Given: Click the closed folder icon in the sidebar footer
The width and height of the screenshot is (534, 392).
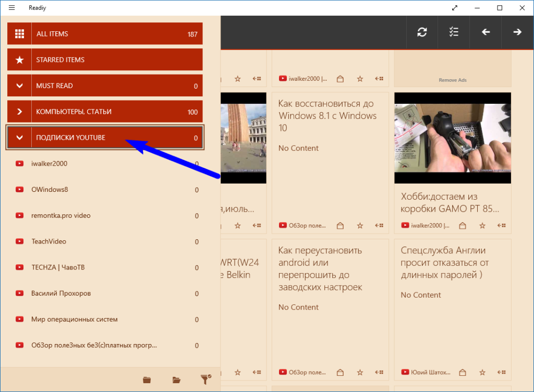Looking at the screenshot, I should 147,380.
